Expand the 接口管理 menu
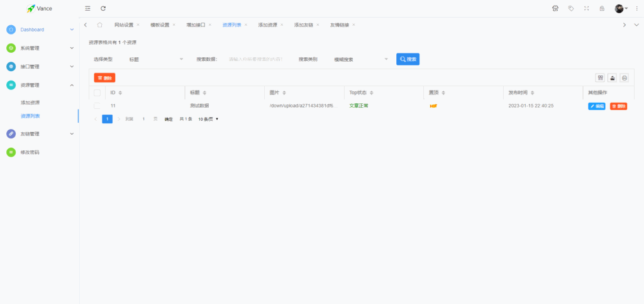This screenshot has height=304, width=644. 72,67
